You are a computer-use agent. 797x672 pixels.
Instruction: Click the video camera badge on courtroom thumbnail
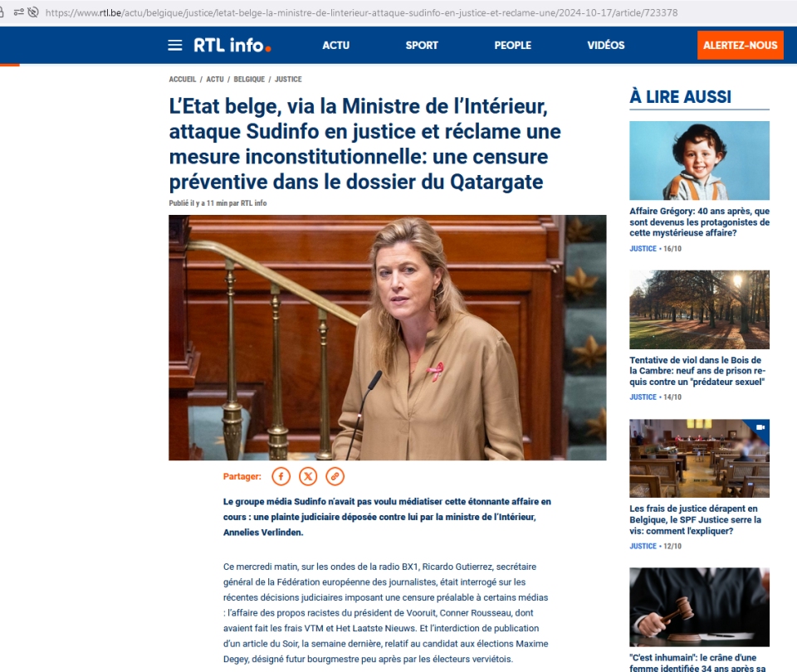(x=759, y=427)
